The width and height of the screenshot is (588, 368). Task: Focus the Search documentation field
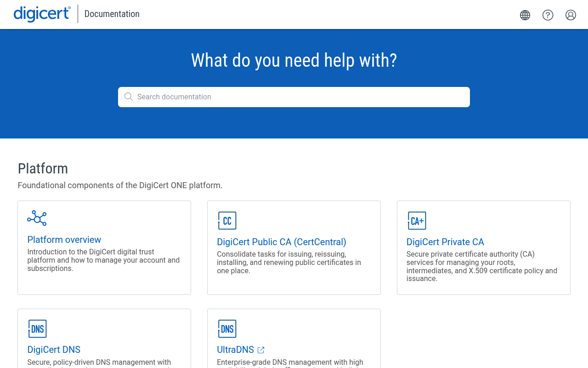pos(294,97)
